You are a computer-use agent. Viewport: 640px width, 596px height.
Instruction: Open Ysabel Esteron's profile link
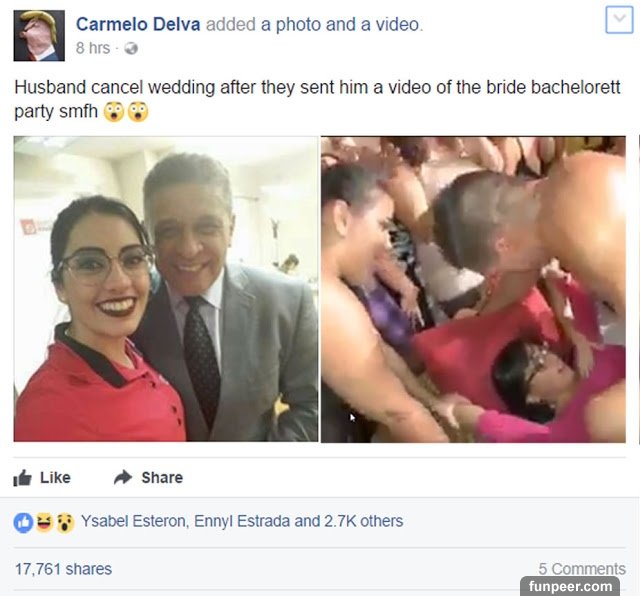pyautogui.click(x=134, y=521)
